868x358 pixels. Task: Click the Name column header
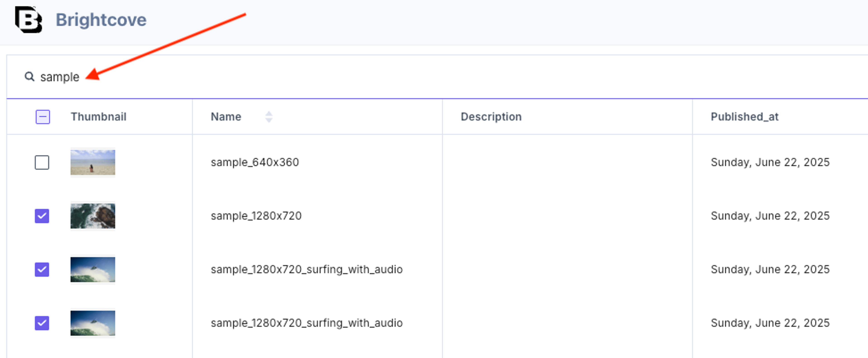point(226,117)
